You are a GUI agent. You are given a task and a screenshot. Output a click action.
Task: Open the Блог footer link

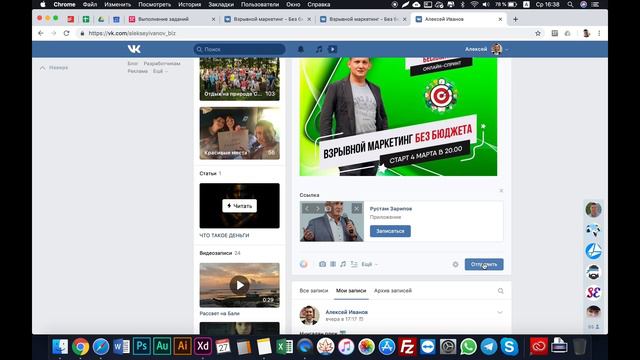[132, 64]
